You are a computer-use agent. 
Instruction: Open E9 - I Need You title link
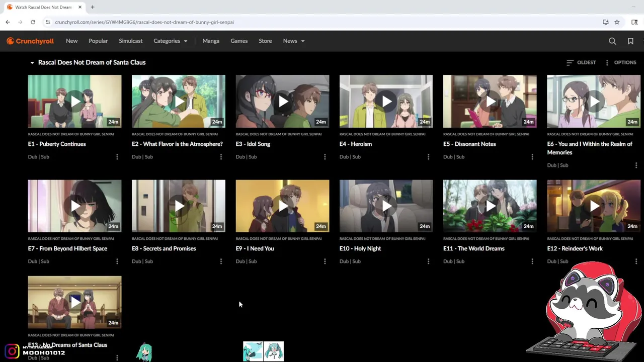click(x=255, y=249)
